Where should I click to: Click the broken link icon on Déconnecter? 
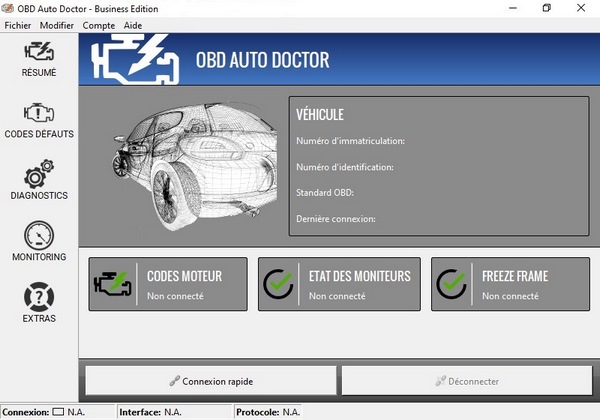(440, 381)
